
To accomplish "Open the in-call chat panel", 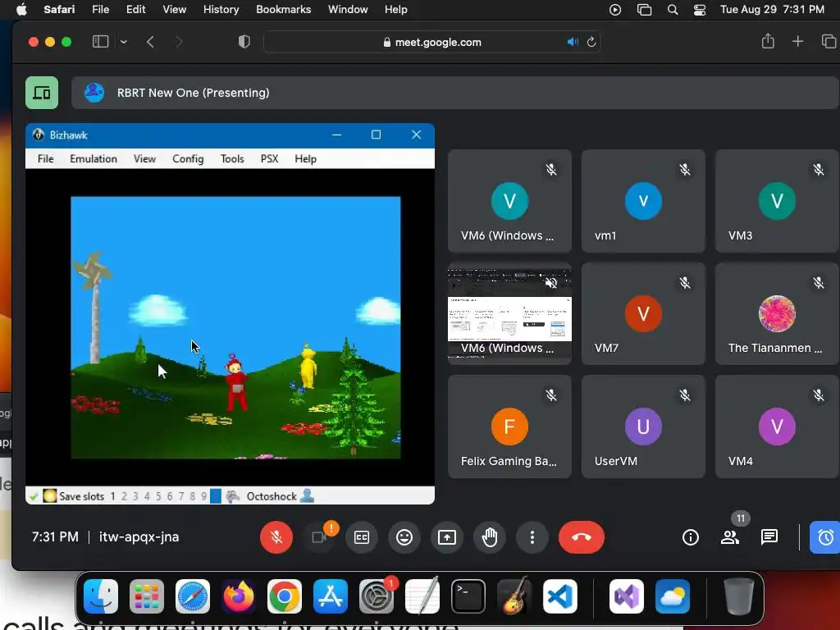I will pos(769,536).
